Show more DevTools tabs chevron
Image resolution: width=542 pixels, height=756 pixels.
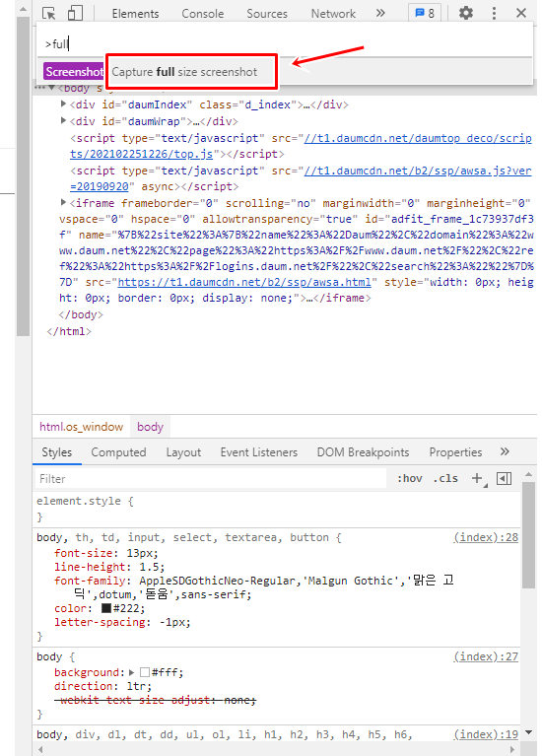(380, 13)
